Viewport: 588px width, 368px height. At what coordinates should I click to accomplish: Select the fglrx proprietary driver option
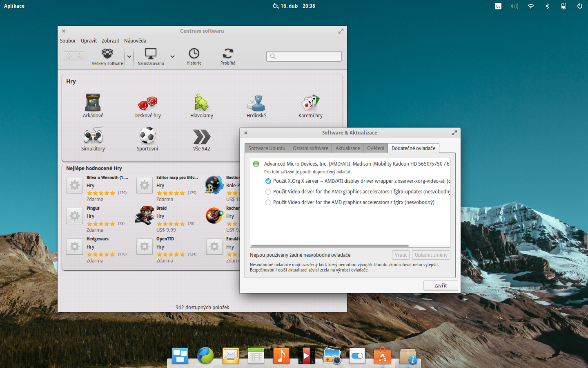pos(268,202)
